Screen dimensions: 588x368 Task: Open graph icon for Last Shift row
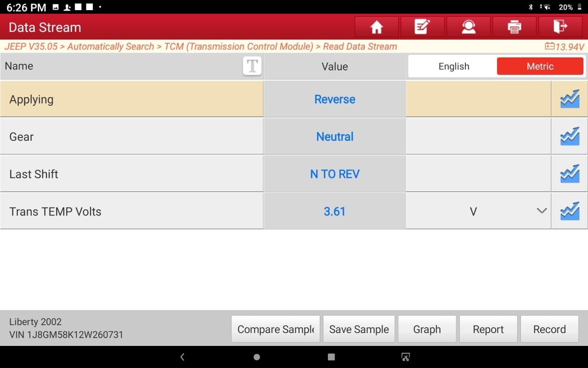pos(570,174)
